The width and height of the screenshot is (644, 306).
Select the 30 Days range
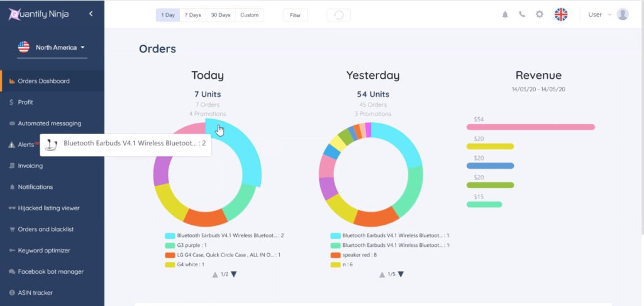pos(221,15)
